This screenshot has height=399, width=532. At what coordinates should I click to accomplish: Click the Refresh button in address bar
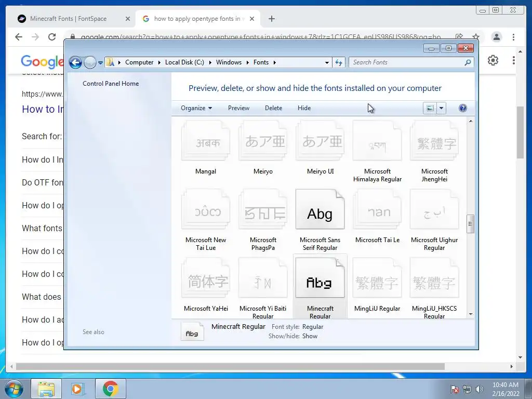tap(339, 62)
